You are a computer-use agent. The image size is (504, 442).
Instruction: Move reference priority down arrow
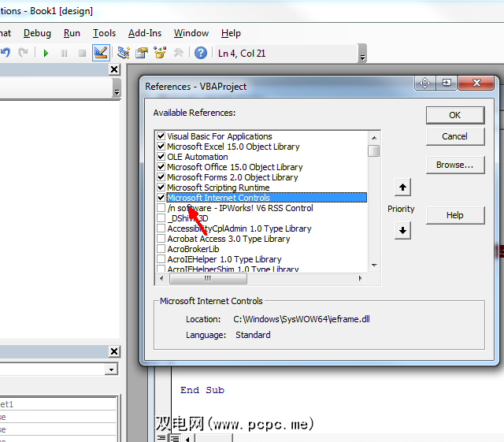pos(402,230)
